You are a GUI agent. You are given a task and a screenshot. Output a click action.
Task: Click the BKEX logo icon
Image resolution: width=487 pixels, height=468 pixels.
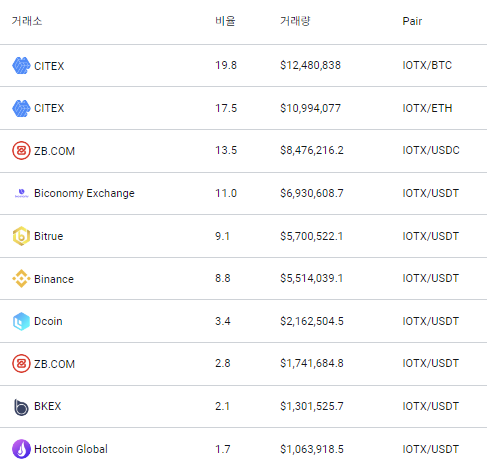point(21,407)
